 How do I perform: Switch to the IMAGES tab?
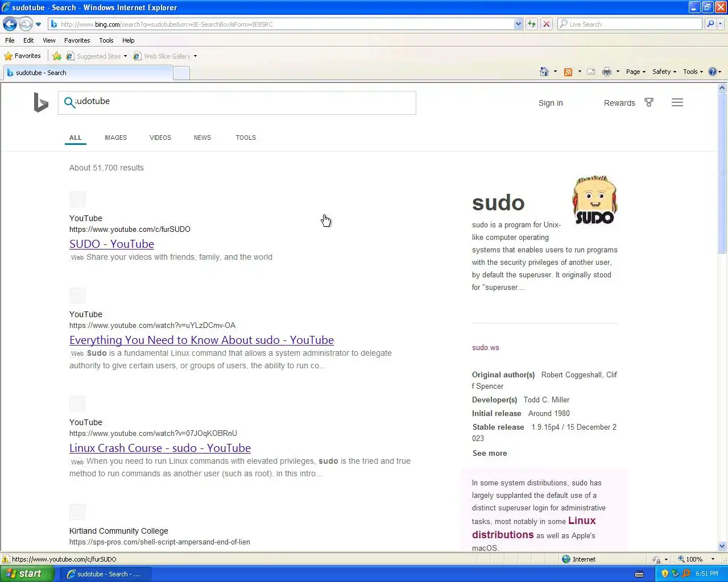(115, 138)
